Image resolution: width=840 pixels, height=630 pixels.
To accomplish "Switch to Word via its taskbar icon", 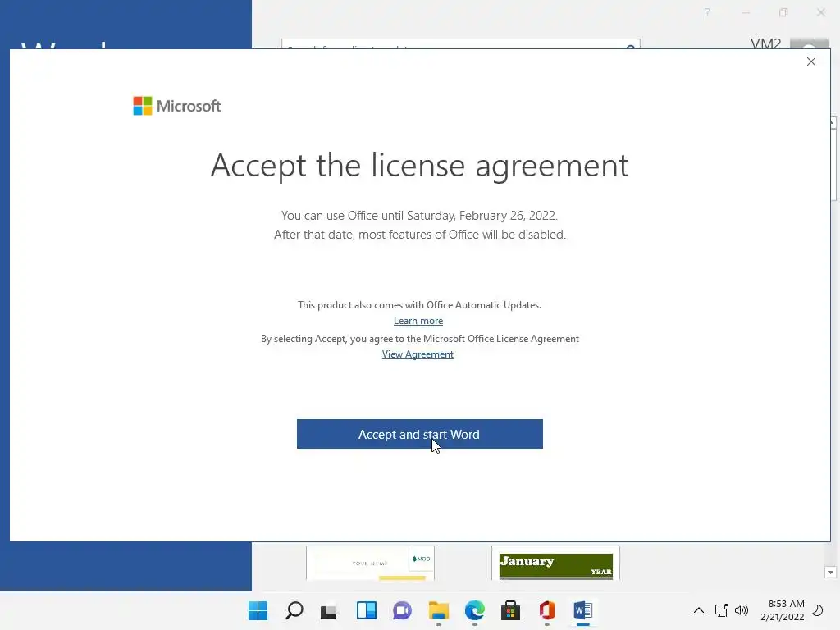I will click(583, 610).
